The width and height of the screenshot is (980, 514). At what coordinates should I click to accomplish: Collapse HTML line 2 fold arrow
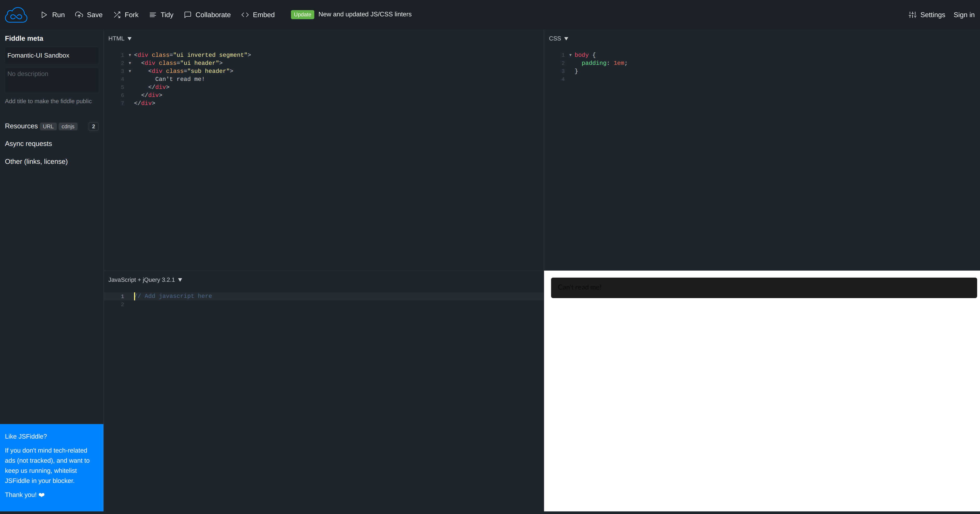(130, 63)
